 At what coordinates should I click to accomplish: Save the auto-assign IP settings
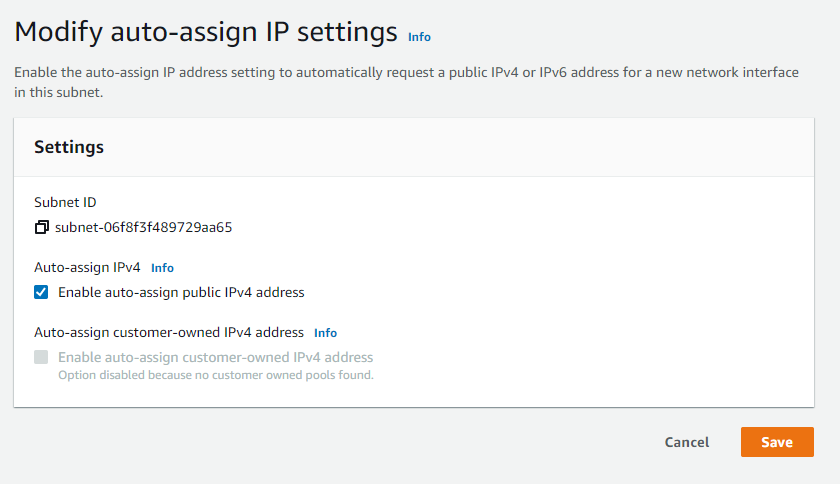(x=776, y=442)
